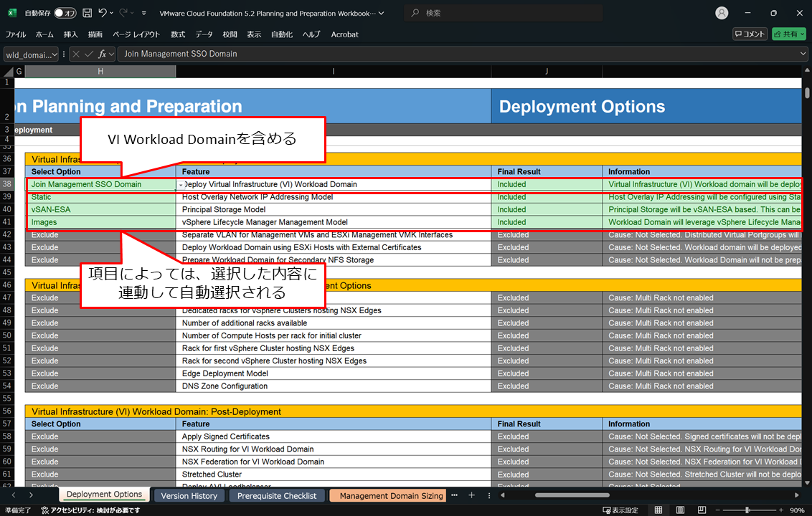Open the ページ レイアウト ribbon tab

(136, 34)
